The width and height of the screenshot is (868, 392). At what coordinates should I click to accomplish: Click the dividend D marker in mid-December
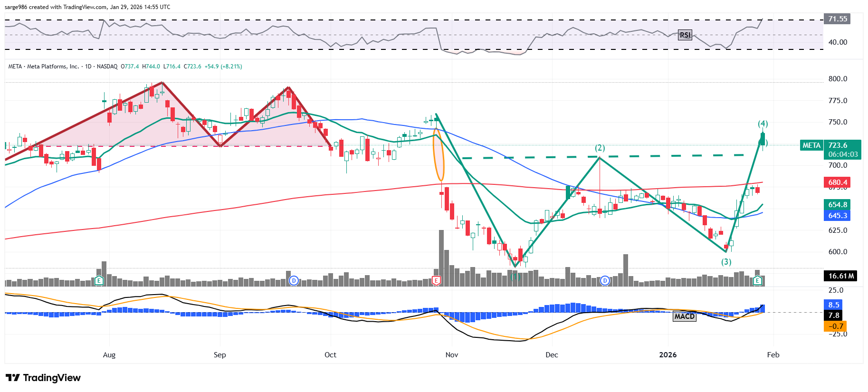tap(605, 281)
